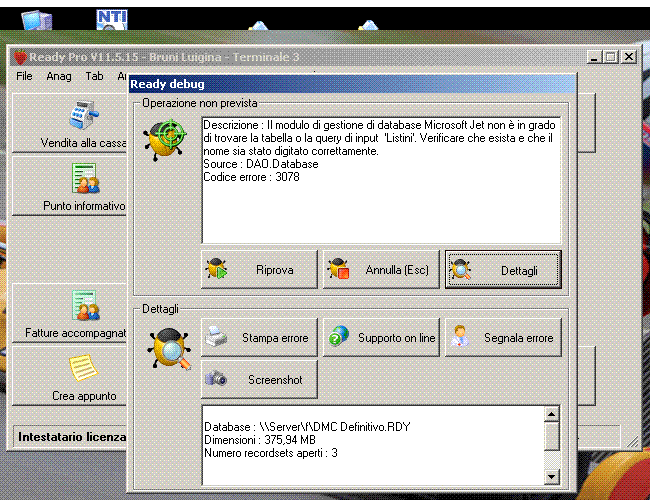The height and width of the screenshot is (500, 650).
Task: Maximize the Ready Pro window
Action: (611, 57)
